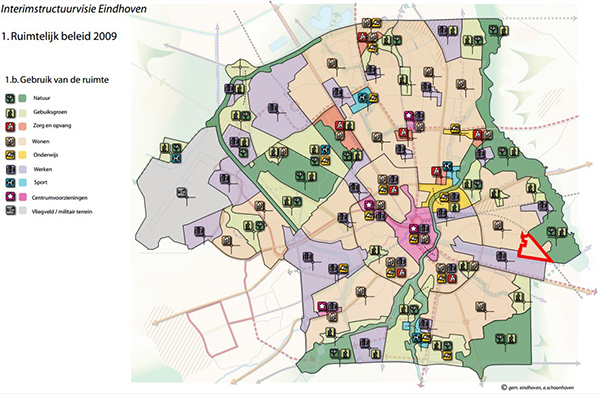The height and width of the screenshot is (394, 600).
Task: Click the Natuur legend icon
Action: pyautogui.click(x=10, y=98)
